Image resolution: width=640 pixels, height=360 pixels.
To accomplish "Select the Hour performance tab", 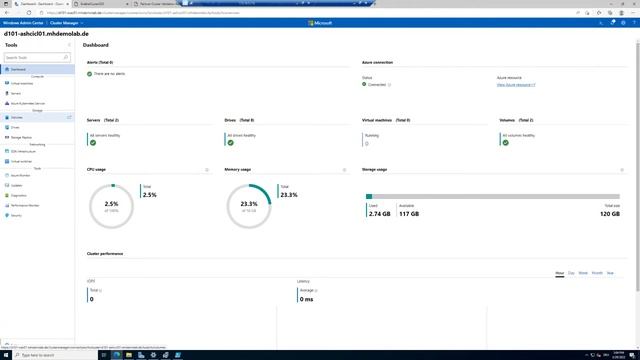I will [x=560, y=273].
